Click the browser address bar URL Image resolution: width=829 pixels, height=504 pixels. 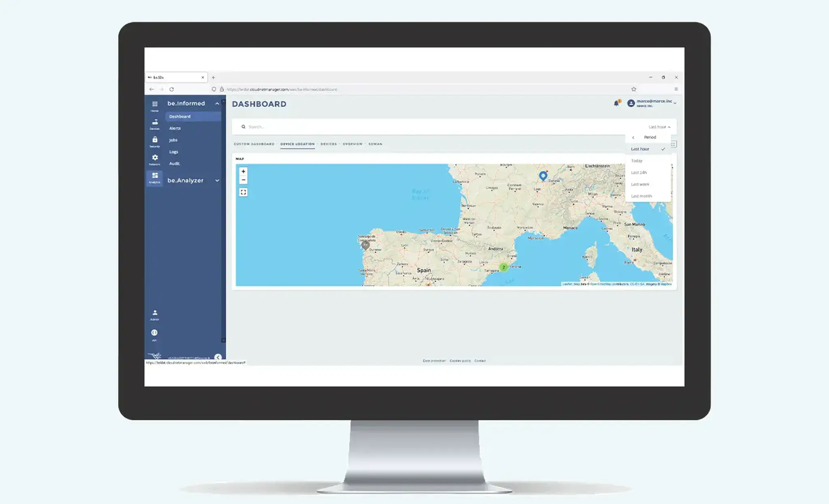click(x=282, y=89)
